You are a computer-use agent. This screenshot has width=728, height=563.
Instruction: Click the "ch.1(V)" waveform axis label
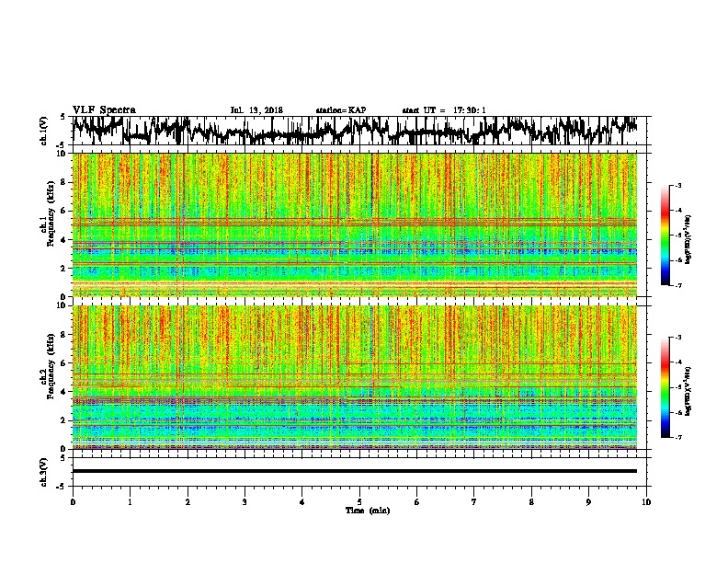pos(43,131)
